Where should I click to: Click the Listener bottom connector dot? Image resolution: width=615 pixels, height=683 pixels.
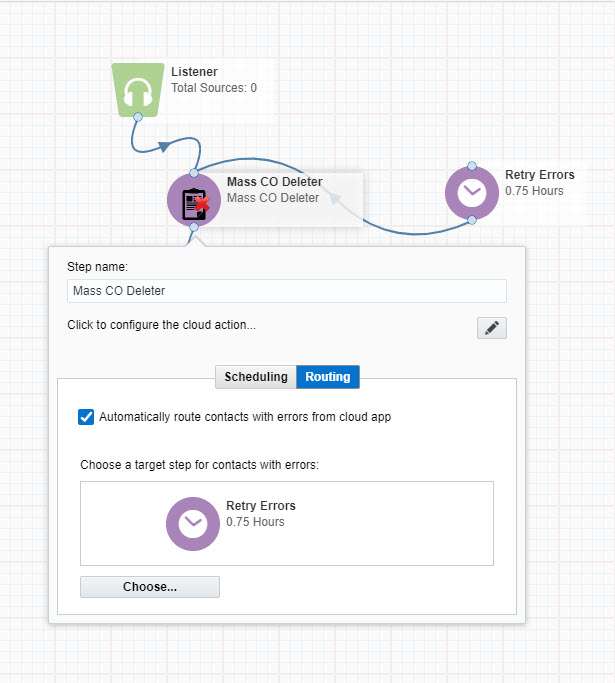(x=138, y=117)
